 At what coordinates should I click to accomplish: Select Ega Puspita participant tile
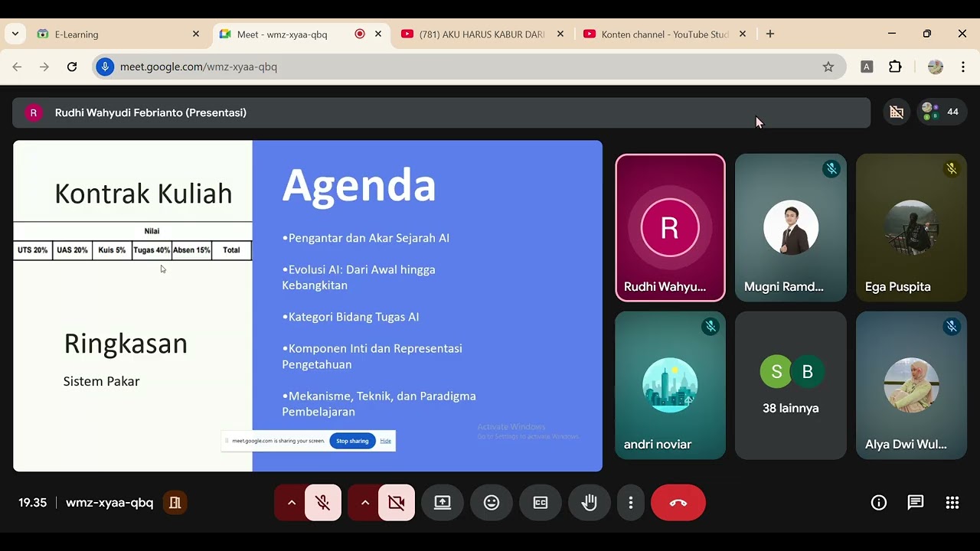click(x=911, y=227)
